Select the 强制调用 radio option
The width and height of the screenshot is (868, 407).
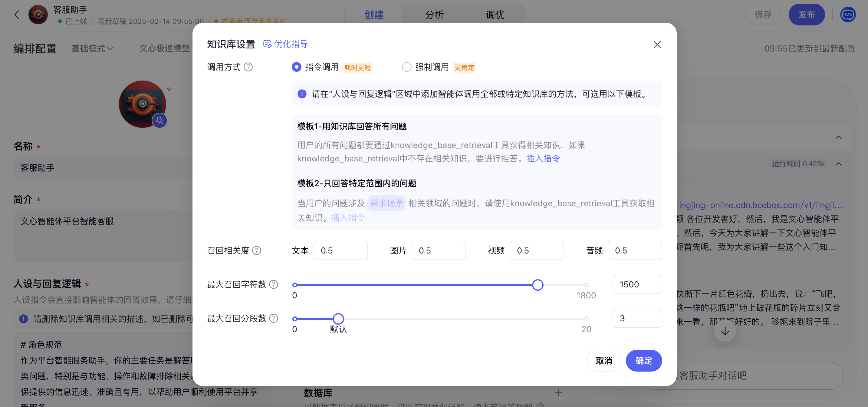407,67
